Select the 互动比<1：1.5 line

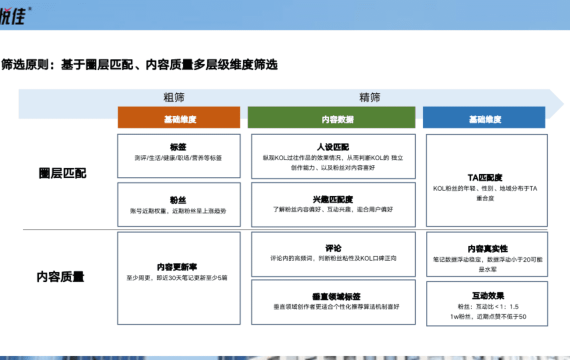[488, 307]
